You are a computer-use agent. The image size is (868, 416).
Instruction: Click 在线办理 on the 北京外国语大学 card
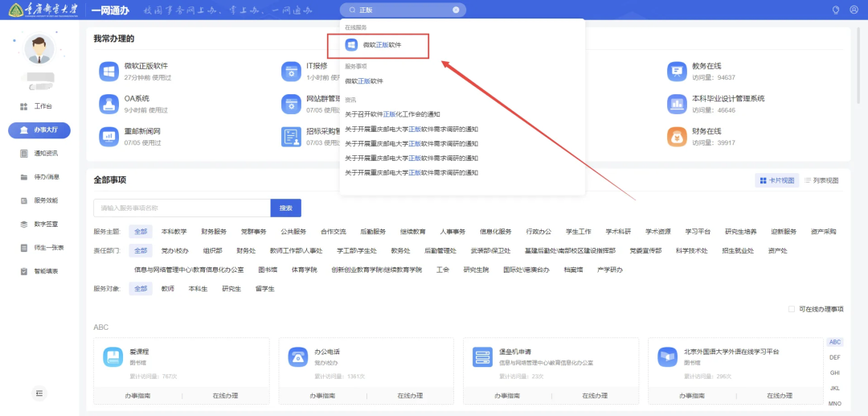click(780, 396)
